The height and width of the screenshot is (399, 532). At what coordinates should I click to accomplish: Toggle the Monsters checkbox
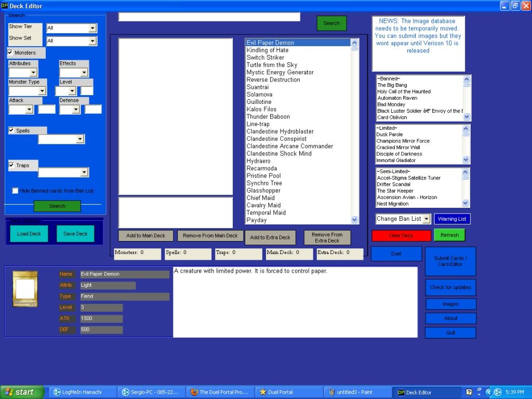coord(10,52)
